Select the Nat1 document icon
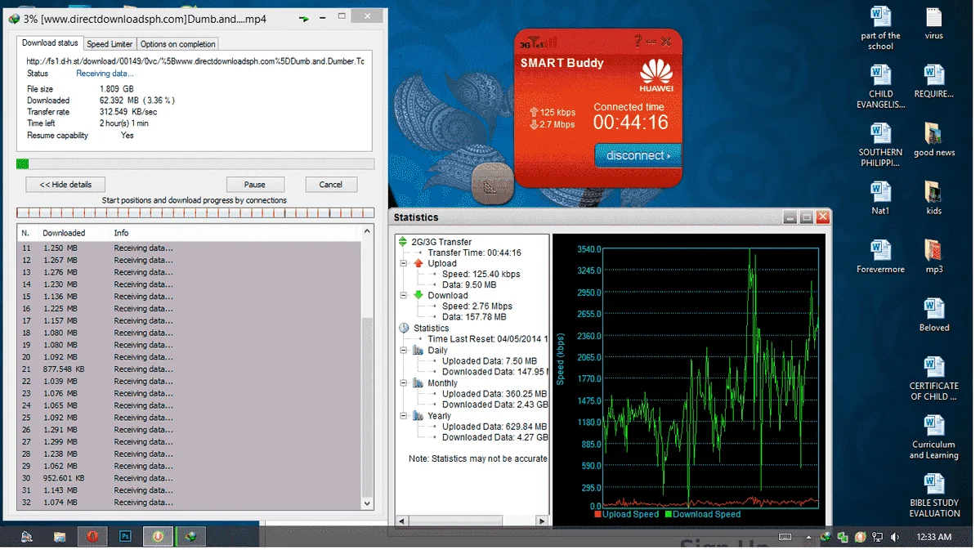Viewport: 980px width, 550px height. [x=880, y=198]
